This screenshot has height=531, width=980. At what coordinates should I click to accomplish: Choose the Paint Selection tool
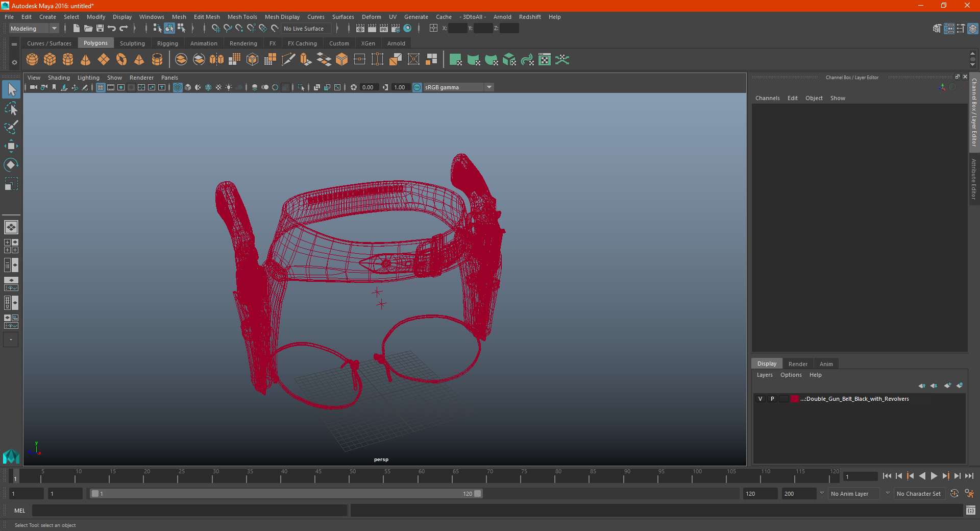tap(11, 127)
